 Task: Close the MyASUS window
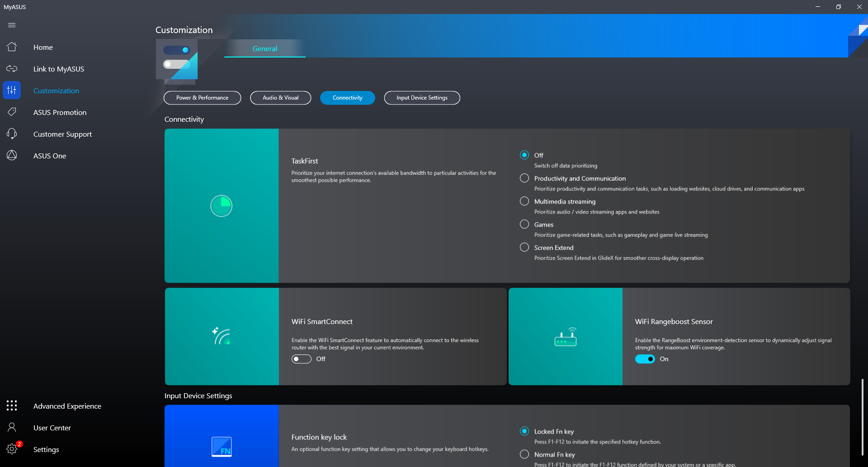point(859,7)
